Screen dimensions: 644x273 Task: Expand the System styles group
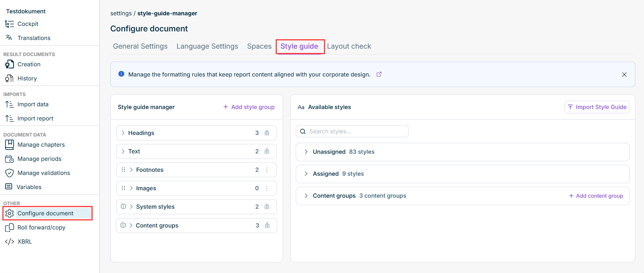[131, 207]
